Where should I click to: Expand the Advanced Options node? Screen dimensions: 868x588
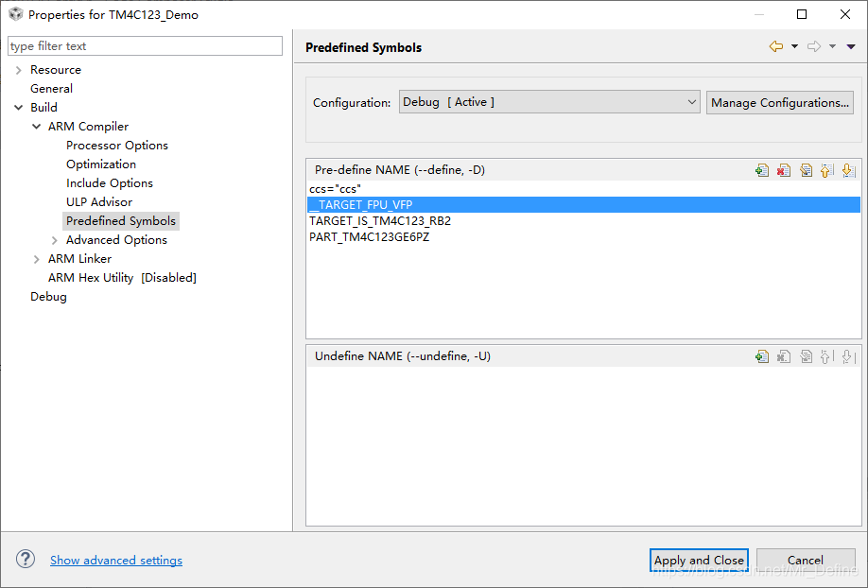(54, 240)
